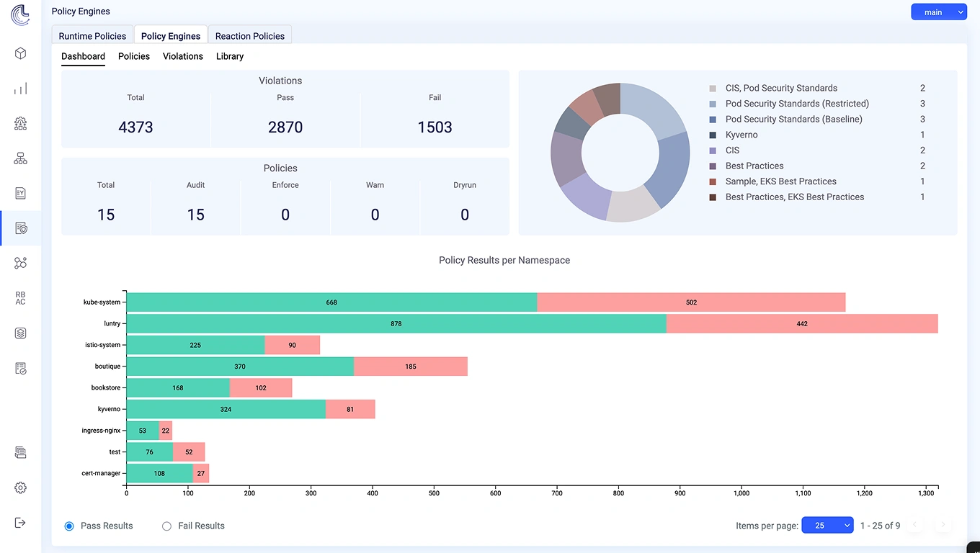This screenshot has height=553, width=980.
Task: Click the gear-with-people sidebar icon
Action: click(x=20, y=123)
